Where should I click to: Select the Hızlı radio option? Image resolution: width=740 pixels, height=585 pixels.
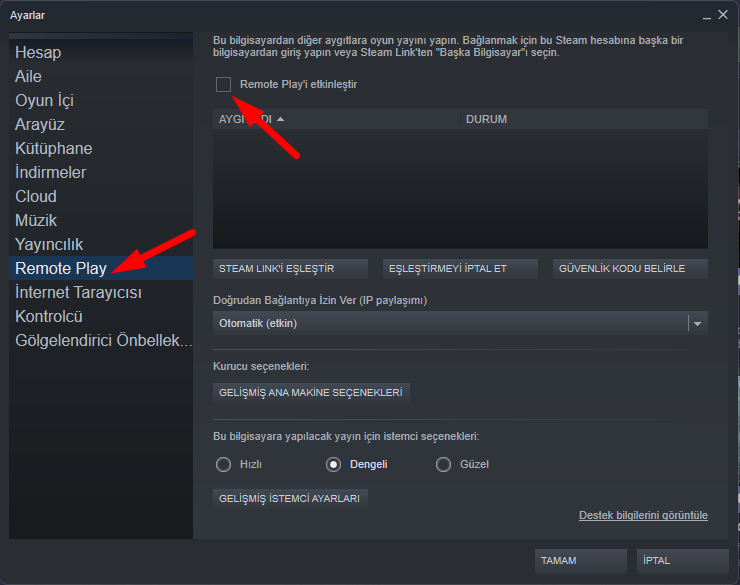tap(224, 464)
